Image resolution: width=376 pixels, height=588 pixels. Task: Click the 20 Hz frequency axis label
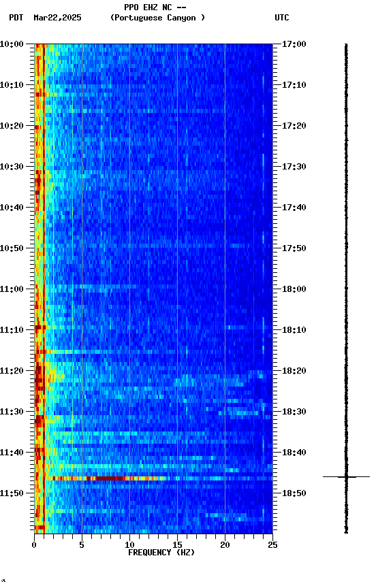[x=225, y=545]
